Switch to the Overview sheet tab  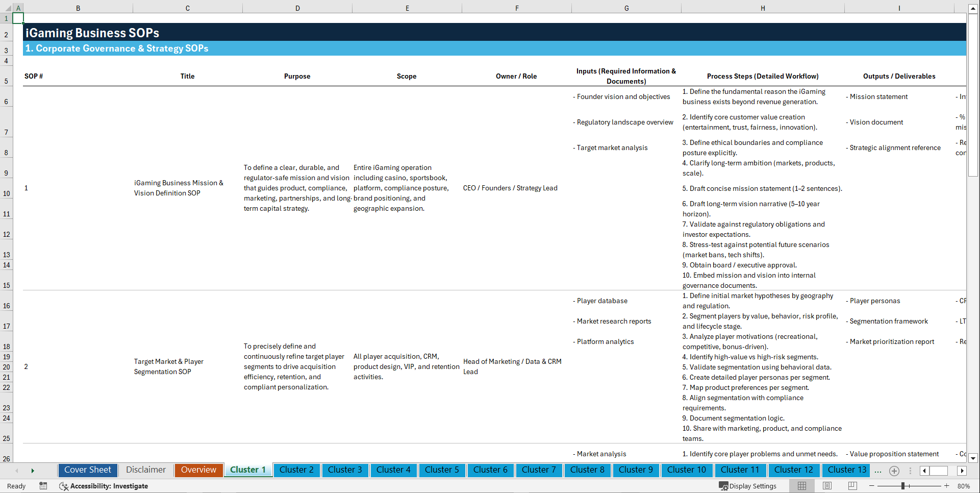198,470
